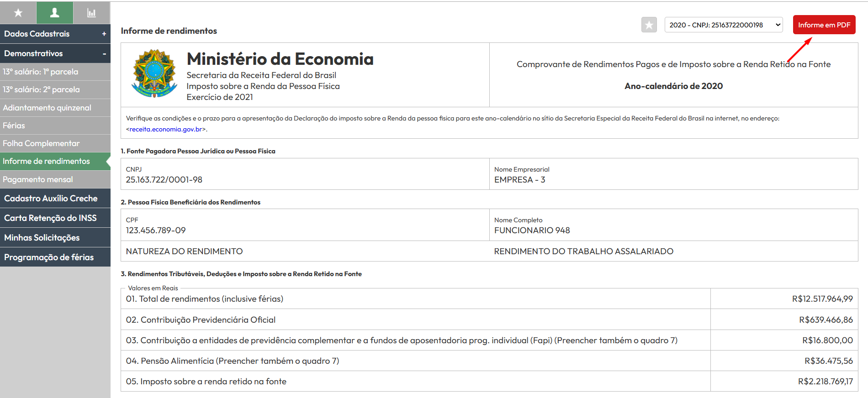
Task: Open Carta Retenção do INSS
Action: pos(55,218)
